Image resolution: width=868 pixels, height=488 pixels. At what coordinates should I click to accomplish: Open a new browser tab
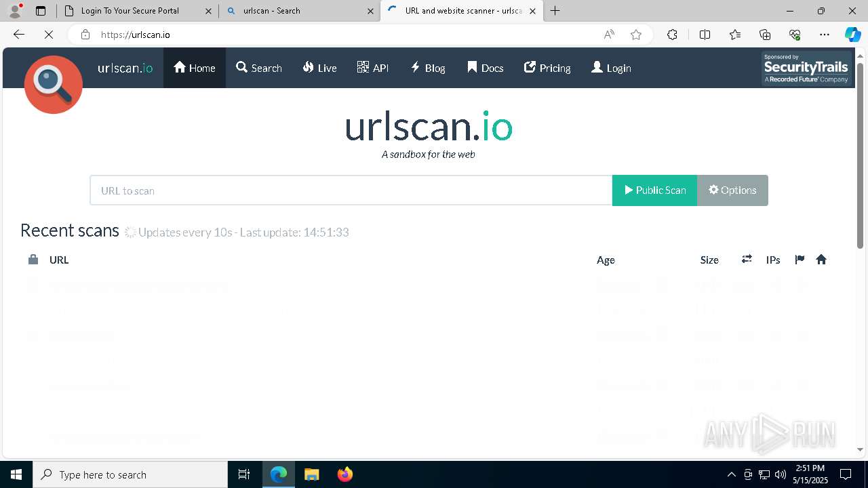click(555, 10)
